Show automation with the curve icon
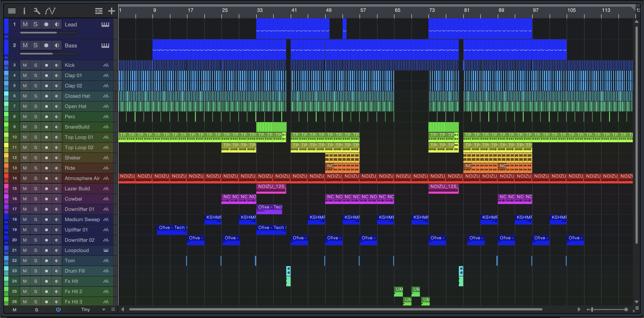Viewport: 644px width, 318px height. [x=50, y=11]
